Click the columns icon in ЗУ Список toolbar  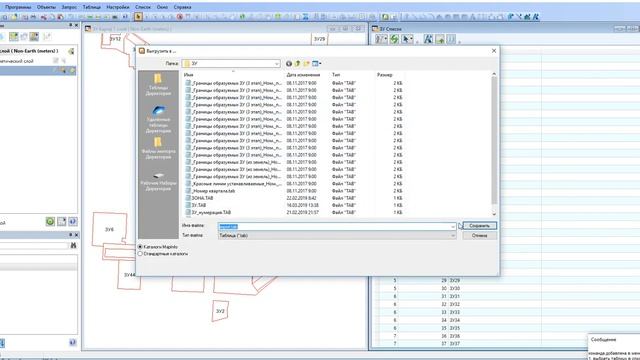pyautogui.click(x=451, y=39)
